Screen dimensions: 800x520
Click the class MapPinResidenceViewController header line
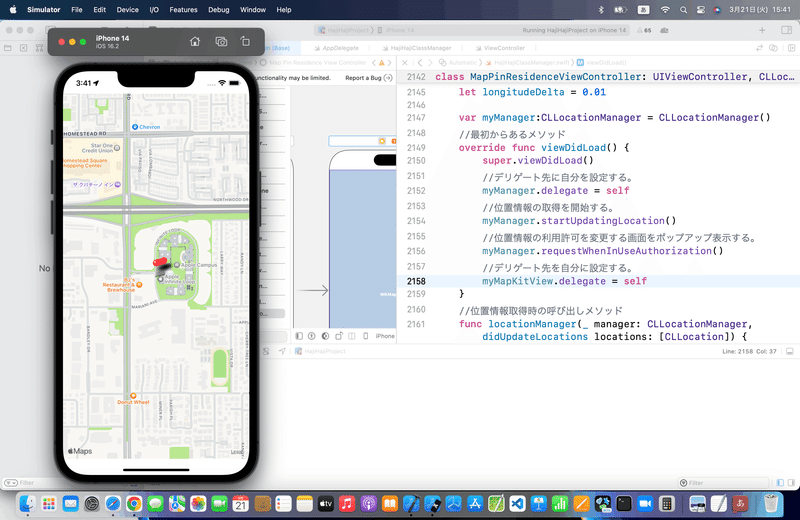pyautogui.click(x=615, y=77)
